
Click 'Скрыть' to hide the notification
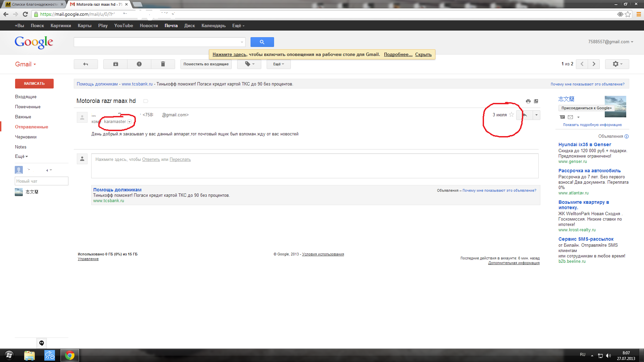(x=423, y=54)
